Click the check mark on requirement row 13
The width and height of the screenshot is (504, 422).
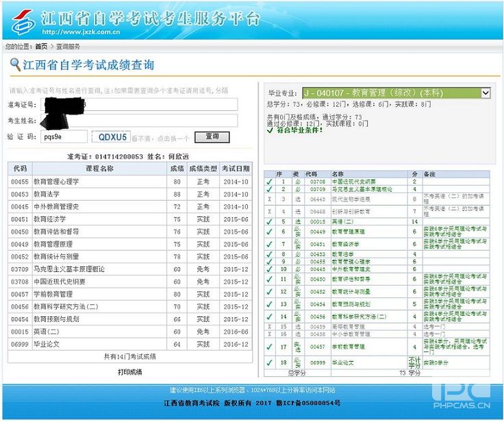click(x=269, y=304)
